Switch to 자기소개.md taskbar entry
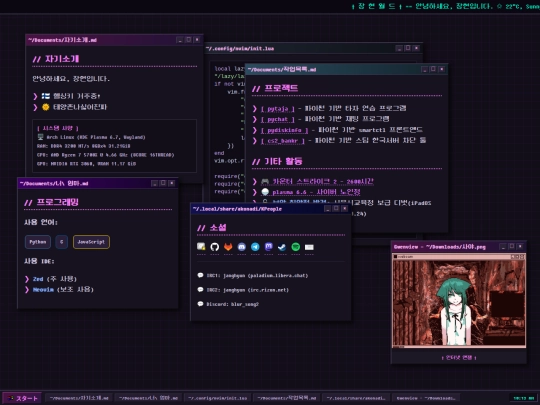540x405 pixels. 79,398
